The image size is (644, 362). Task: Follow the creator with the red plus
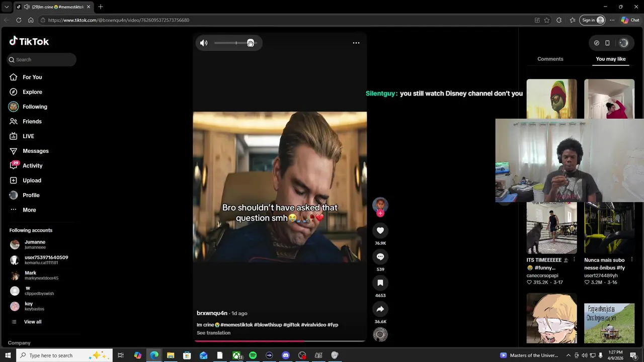(380, 213)
